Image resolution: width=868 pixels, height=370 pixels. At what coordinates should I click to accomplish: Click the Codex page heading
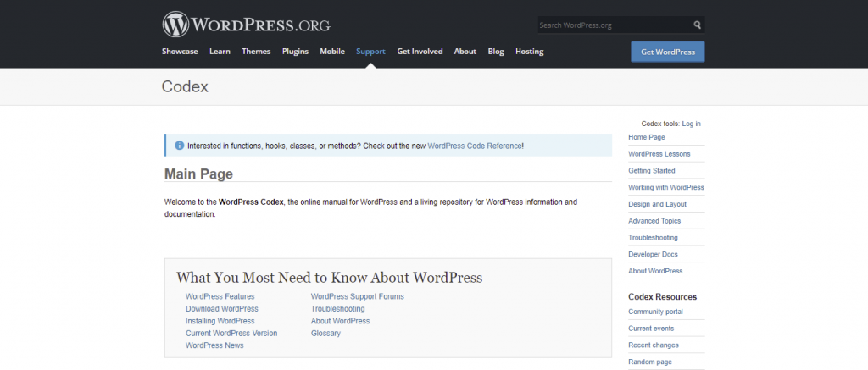(185, 87)
